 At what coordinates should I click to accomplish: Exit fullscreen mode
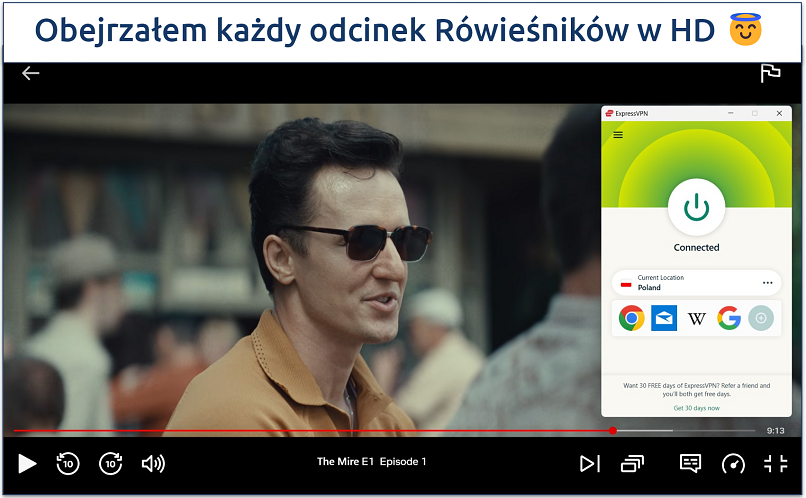(775, 463)
